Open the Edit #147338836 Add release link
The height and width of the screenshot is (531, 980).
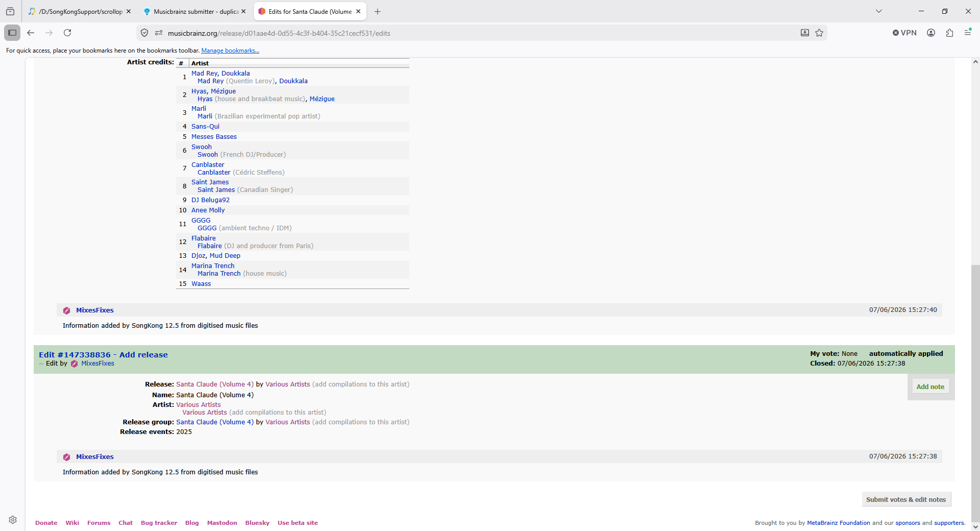pyautogui.click(x=103, y=355)
